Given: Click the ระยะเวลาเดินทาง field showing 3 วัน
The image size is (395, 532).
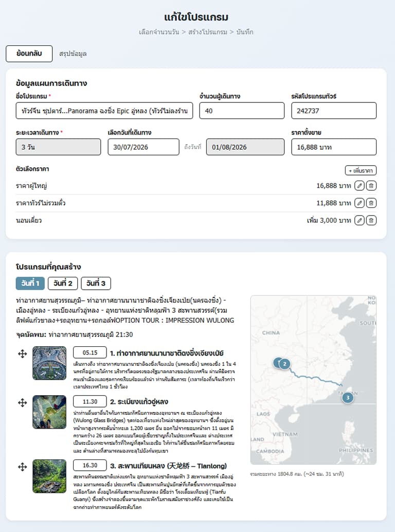Looking at the screenshot, I should [58, 147].
